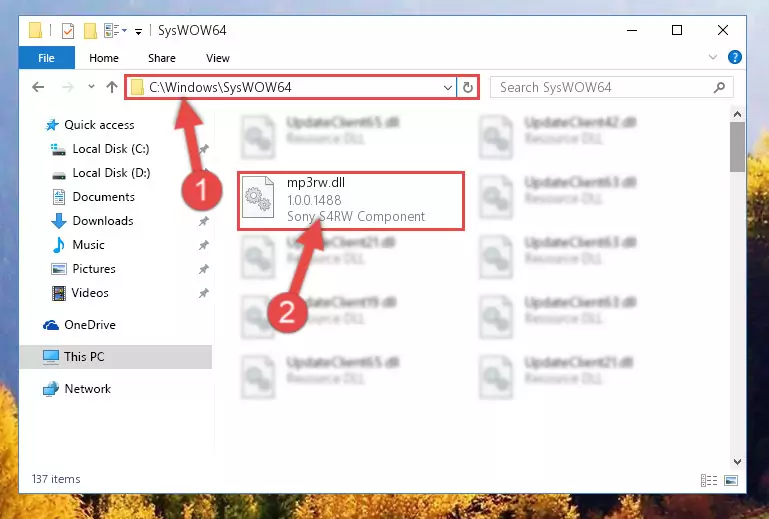Viewport: 769px width, 519px height.
Task: Open the File tab
Action: [47, 58]
